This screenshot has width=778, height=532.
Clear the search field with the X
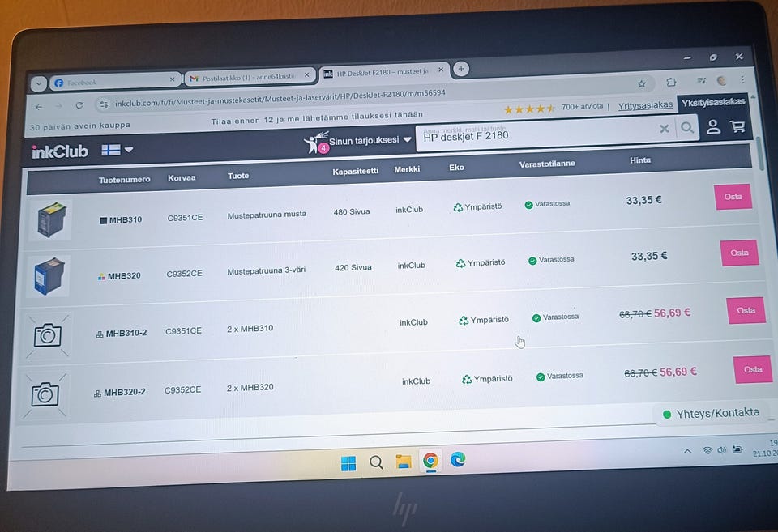click(x=665, y=129)
